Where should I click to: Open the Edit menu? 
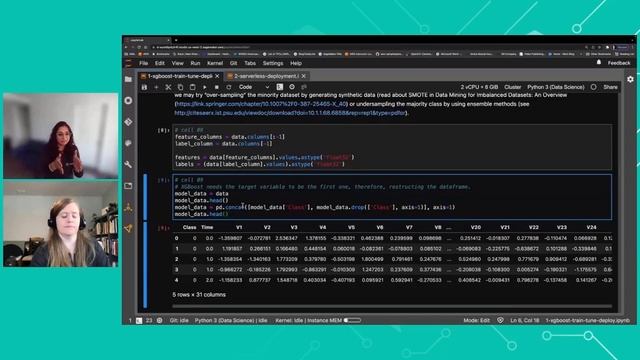coord(160,63)
